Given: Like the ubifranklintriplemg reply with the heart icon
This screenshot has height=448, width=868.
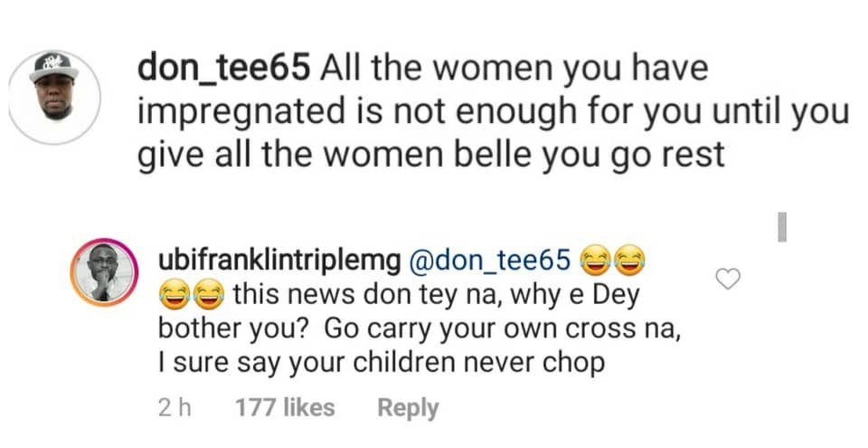Looking at the screenshot, I should [x=728, y=279].
